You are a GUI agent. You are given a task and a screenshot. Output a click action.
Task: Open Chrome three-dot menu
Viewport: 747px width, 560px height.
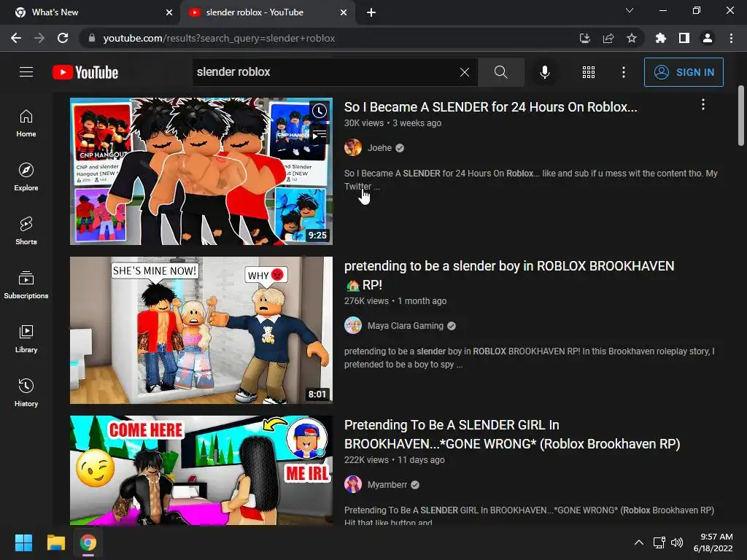coord(731,38)
